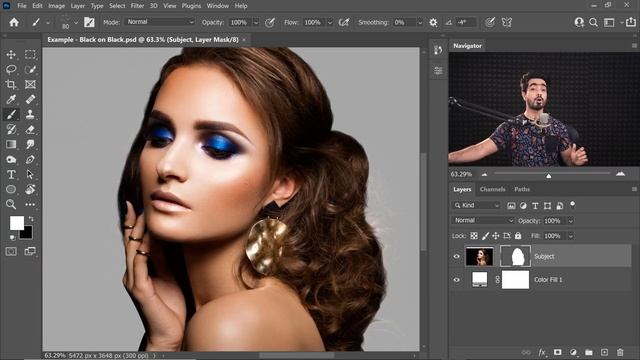Select the Pen tool
Viewport: 640px width, 360px height.
[x=30, y=159]
